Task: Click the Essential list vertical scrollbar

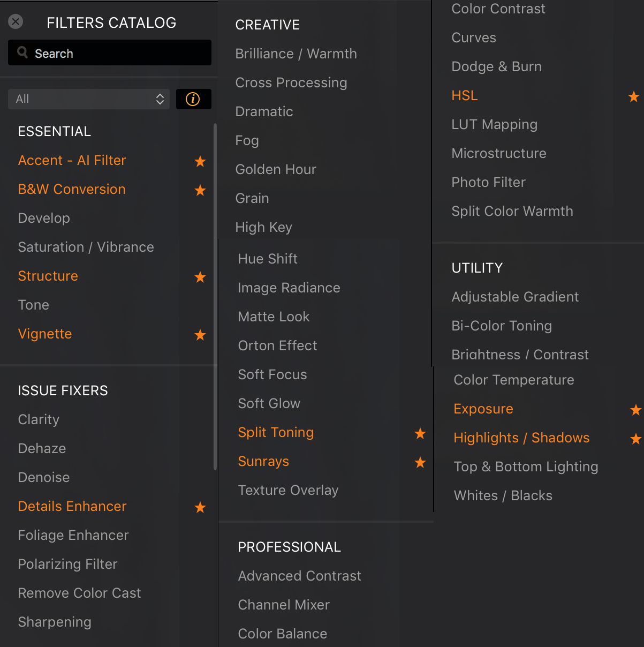Action: 215,295
